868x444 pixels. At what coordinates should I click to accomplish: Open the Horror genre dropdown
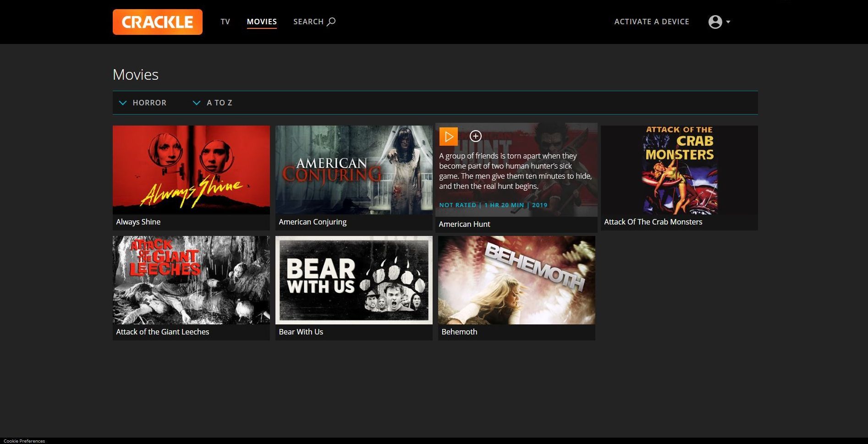pyautogui.click(x=143, y=103)
